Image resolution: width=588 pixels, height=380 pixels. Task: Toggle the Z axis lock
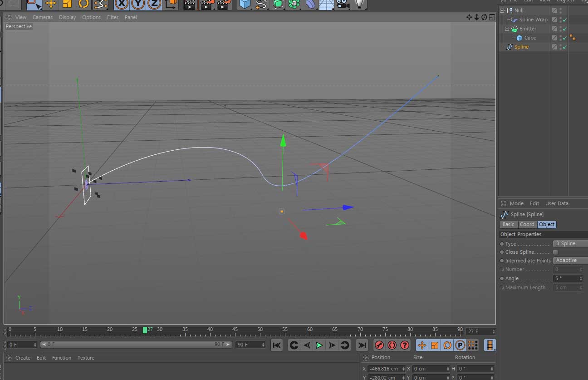[x=155, y=4]
